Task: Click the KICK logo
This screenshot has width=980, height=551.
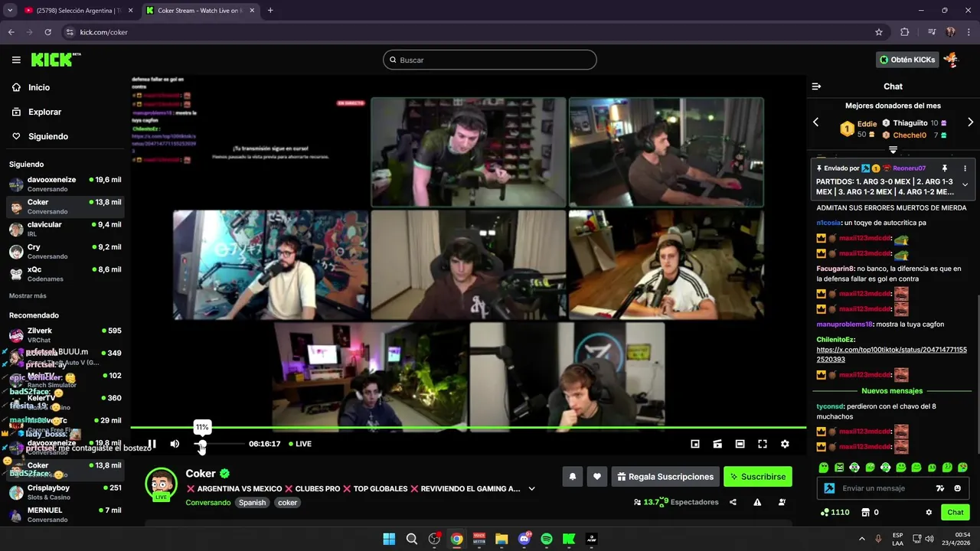Action: click(x=55, y=60)
